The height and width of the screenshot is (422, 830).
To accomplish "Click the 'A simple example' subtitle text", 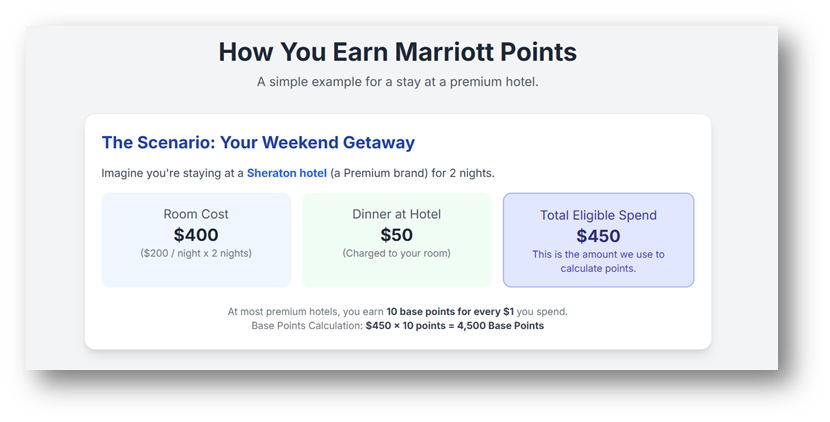I will pos(397,82).
